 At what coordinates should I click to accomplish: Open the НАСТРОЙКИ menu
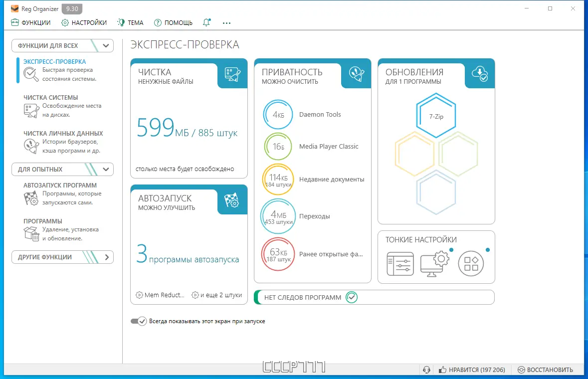point(84,22)
